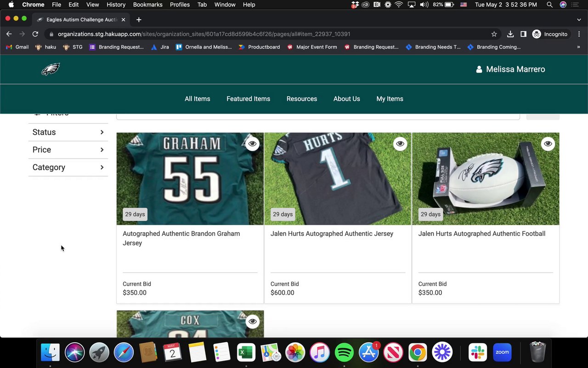The width and height of the screenshot is (588, 368).
Task: Open the Brandon Graham jersey photo
Action: coord(190,179)
